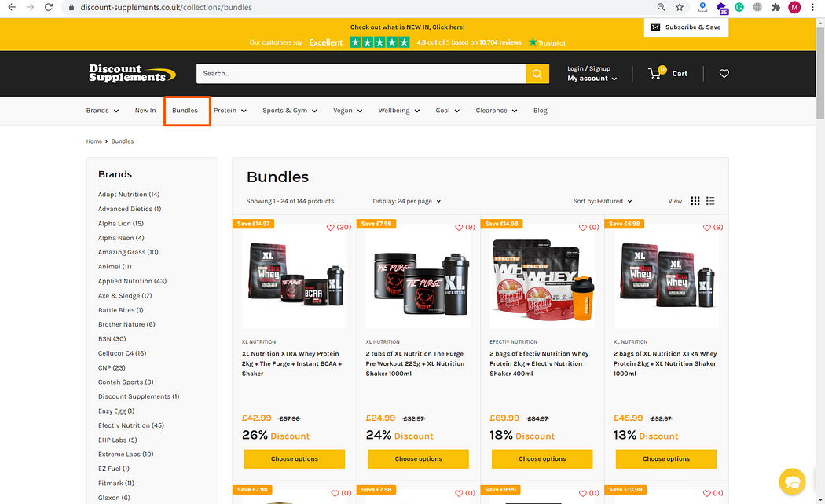Switch to list view icon
825x504 pixels.
pos(710,201)
